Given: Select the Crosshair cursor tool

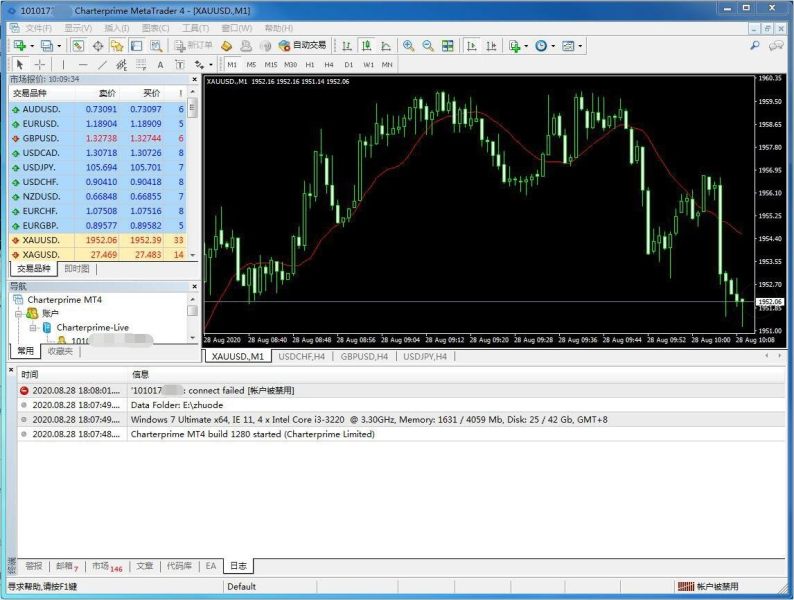Looking at the screenshot, I should point(39,65).
